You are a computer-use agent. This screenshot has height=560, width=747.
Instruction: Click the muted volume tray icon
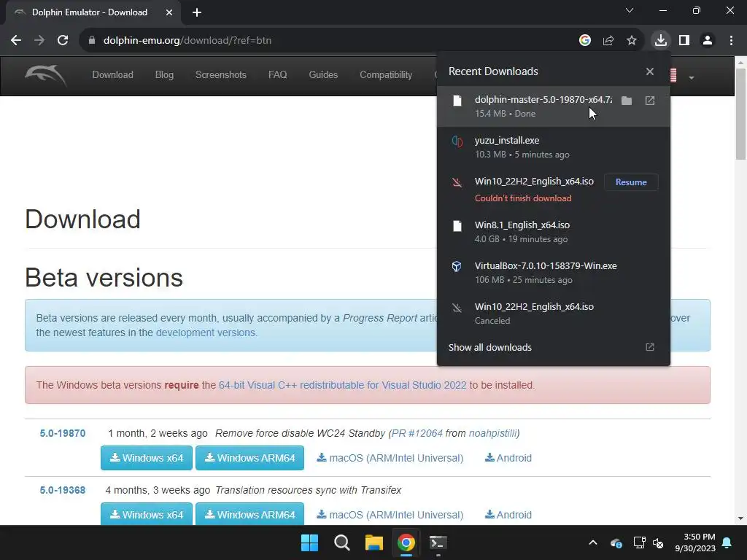pos(658,542)
